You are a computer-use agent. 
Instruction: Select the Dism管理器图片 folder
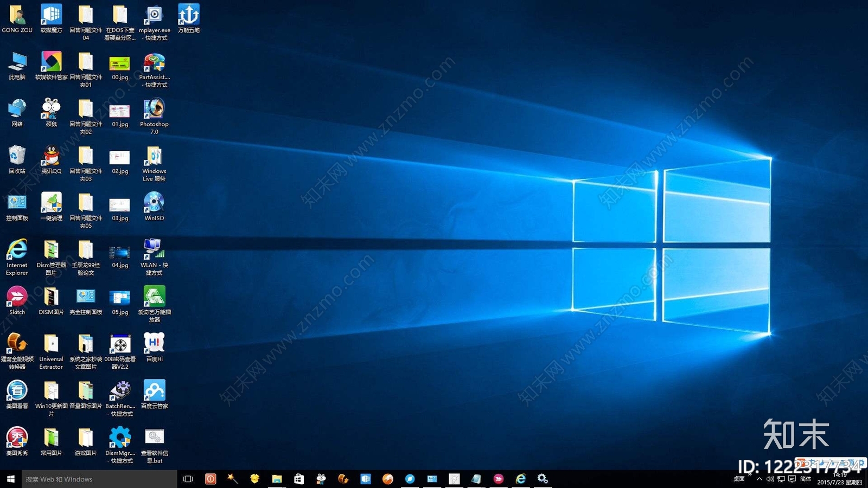coord(51,257)
